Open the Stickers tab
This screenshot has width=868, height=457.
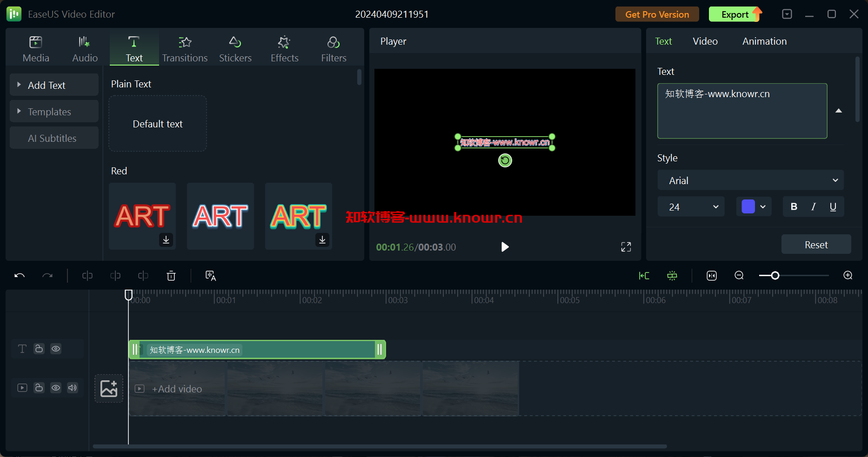(x=235, y=49)
